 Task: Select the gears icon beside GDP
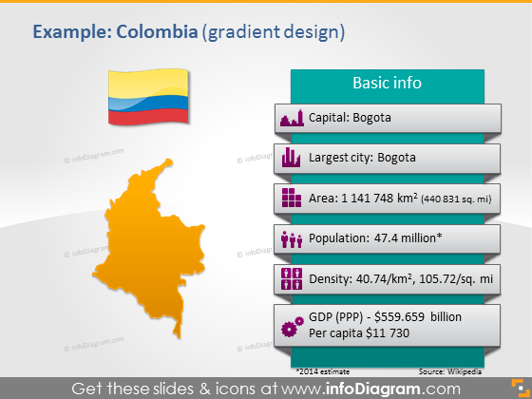coord(293,327)
